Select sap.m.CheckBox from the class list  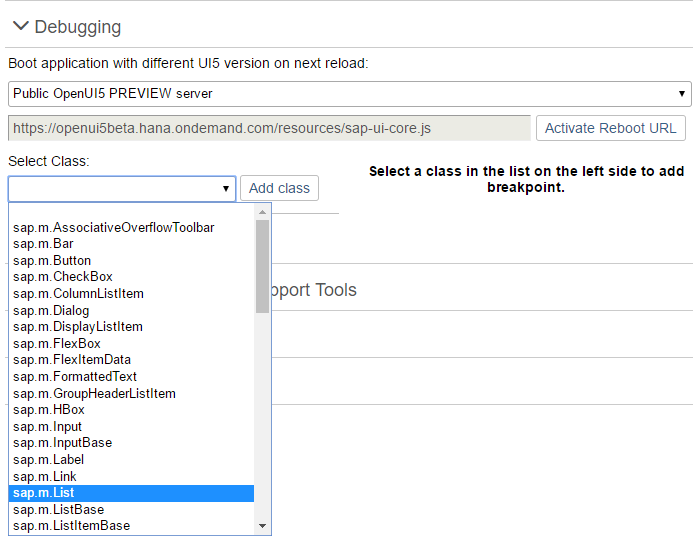click(131, 277)
